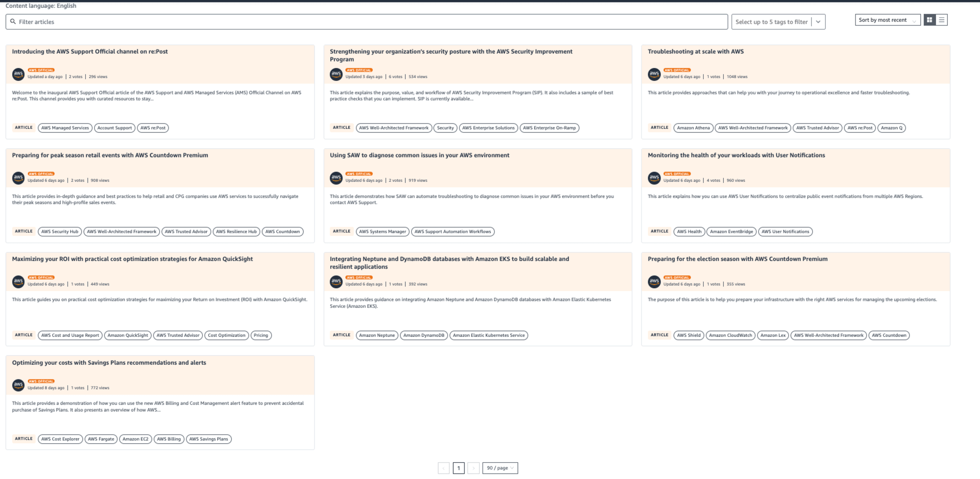The height and width of the screenshot is (479, 980).
Task: Open 'Using SAW to diagnose common issues' article
Action: [419, 155]
